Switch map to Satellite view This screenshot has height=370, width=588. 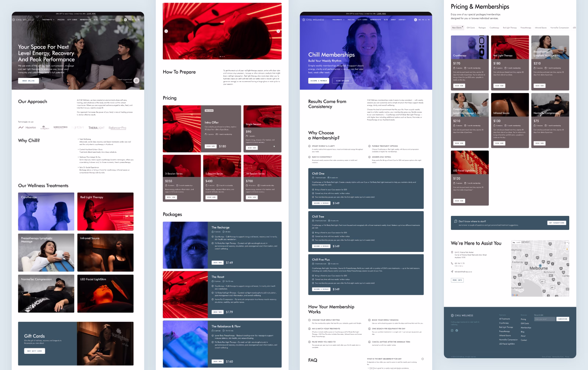point(519,243)
